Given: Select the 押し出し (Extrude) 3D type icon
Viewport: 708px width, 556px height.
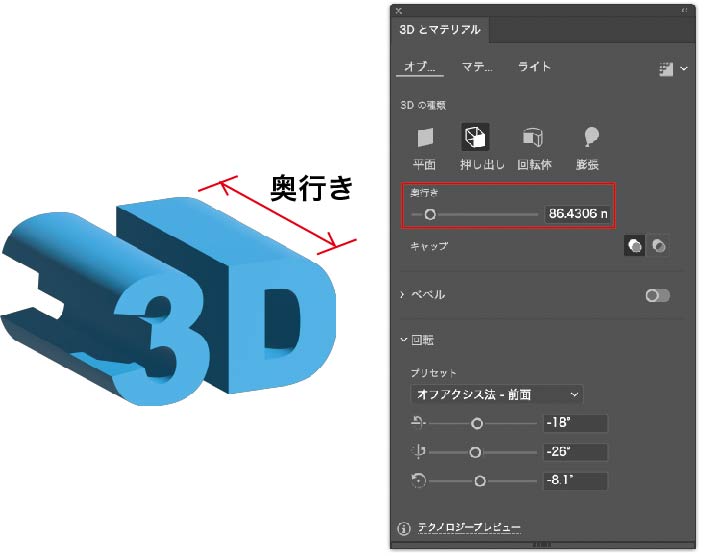Looking at the screenshot, I should click(475, 138).
